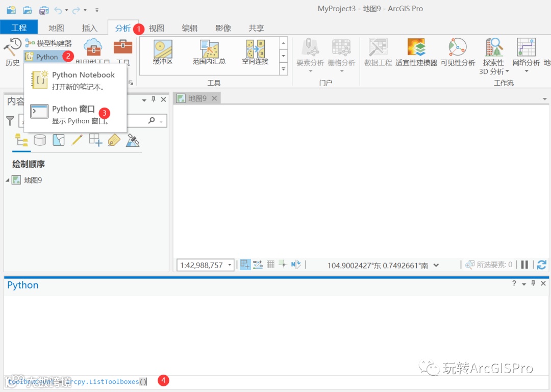Open Customize Quick Access Toolbar dropdown
The image size is (551, 392).
97,10
